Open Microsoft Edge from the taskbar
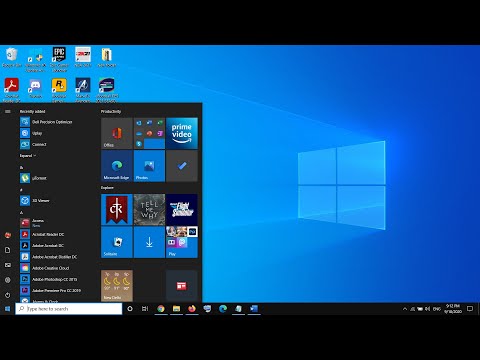This screenshot has width=480, height=360. 223,309
